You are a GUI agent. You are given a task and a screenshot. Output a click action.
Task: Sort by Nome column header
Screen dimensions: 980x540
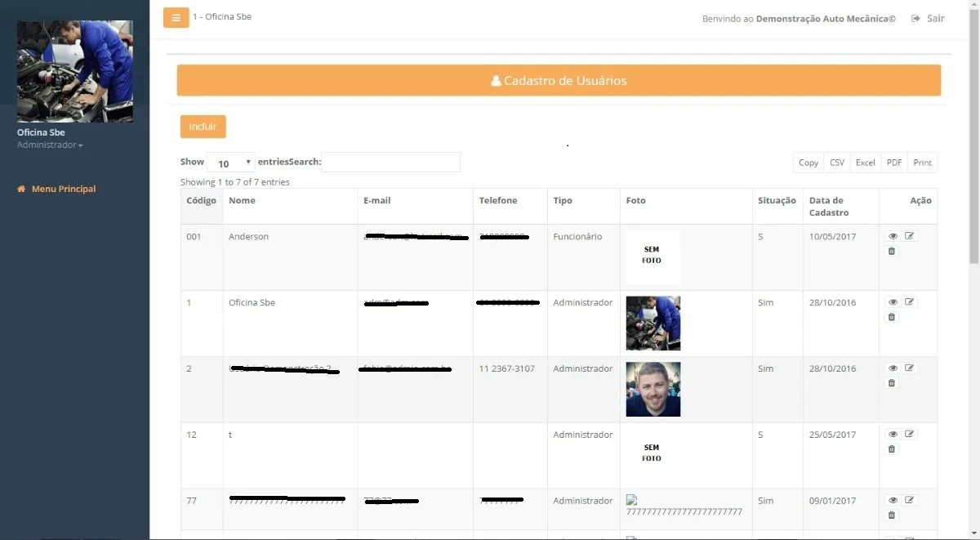(290, 206)
